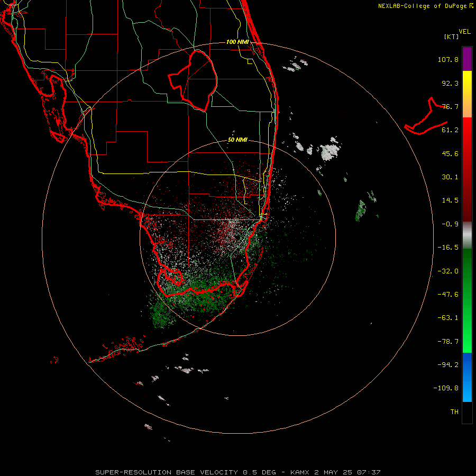Click the Super-Resolution Base Velocity caption

click(237, 472)
